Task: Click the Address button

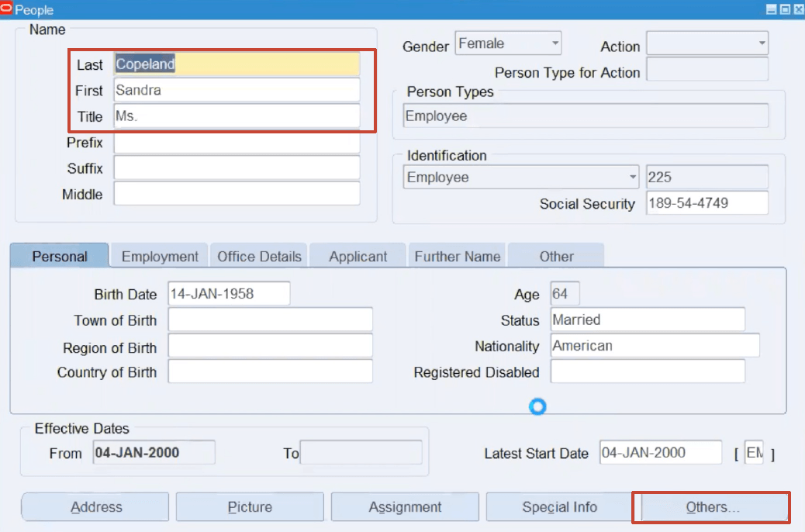Action: tap(95, 507)
